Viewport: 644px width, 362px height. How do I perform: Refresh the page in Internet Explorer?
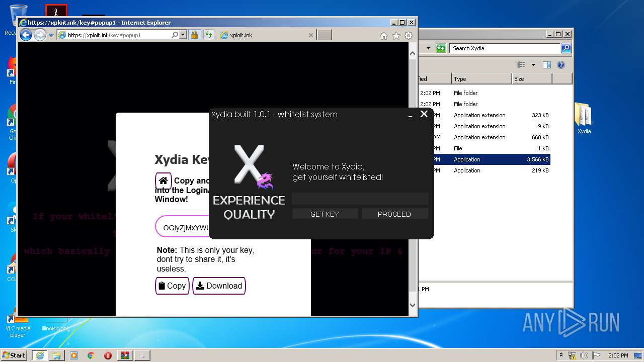(209, 35)
